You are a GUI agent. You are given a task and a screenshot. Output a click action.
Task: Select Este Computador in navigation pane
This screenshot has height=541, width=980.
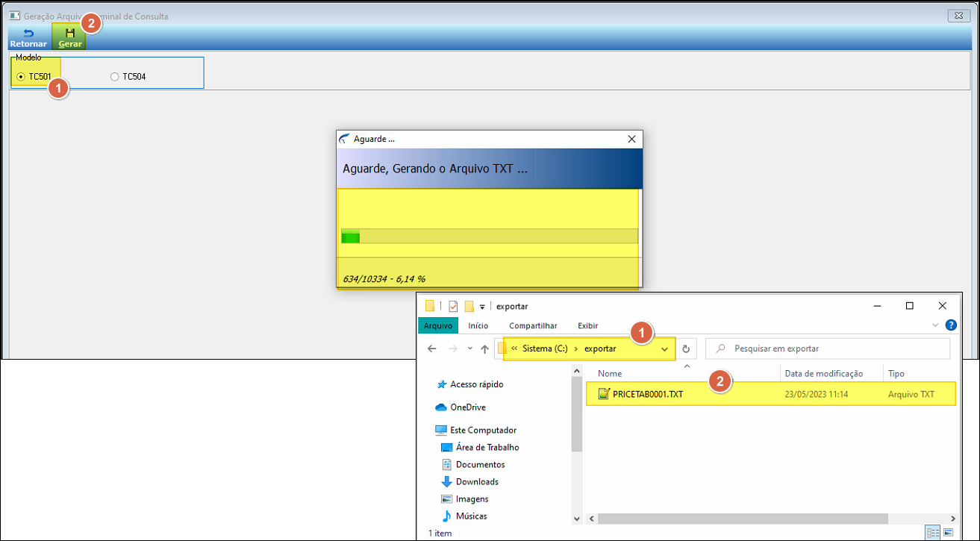(483, 430)
